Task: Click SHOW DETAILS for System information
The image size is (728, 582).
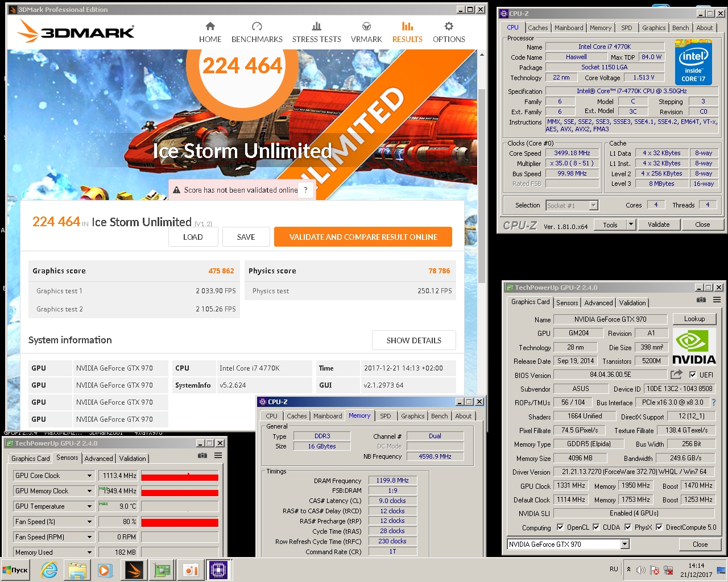Action: pos(413,340)
